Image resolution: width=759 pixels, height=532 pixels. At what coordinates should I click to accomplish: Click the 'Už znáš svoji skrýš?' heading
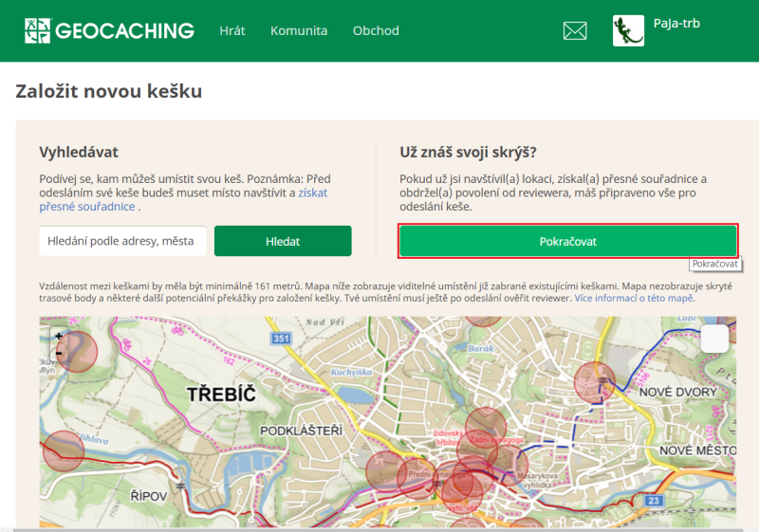[x=468, y=153]
